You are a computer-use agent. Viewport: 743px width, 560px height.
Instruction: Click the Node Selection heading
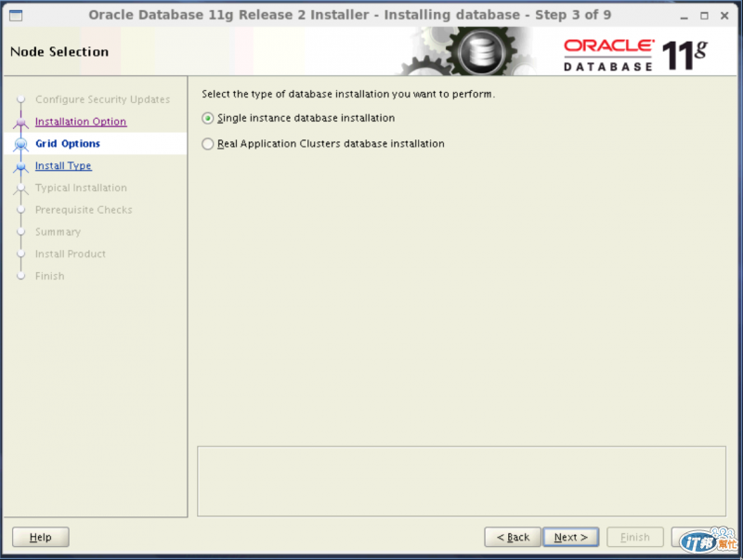[x=59, y=52]
